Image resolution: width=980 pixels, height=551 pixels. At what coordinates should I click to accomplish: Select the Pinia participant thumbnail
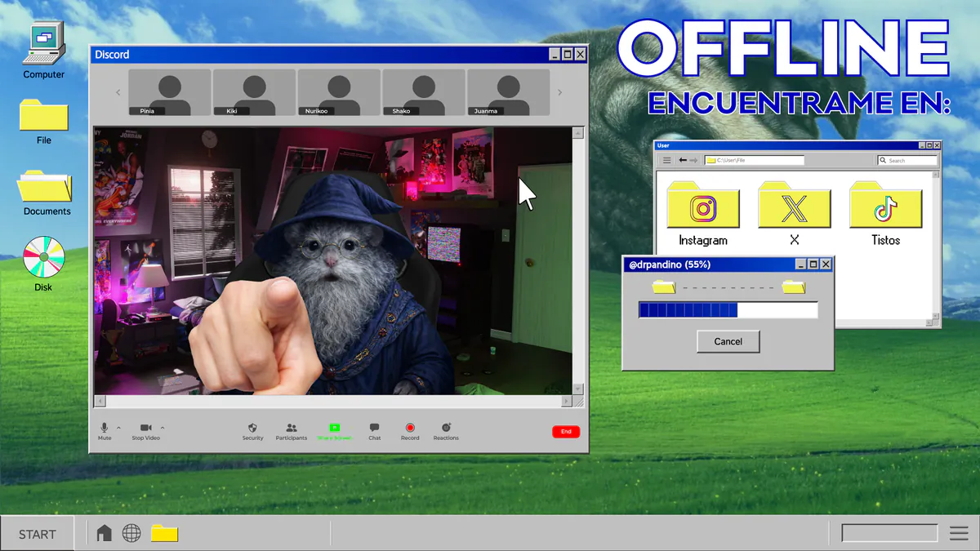tap(170, 92)
